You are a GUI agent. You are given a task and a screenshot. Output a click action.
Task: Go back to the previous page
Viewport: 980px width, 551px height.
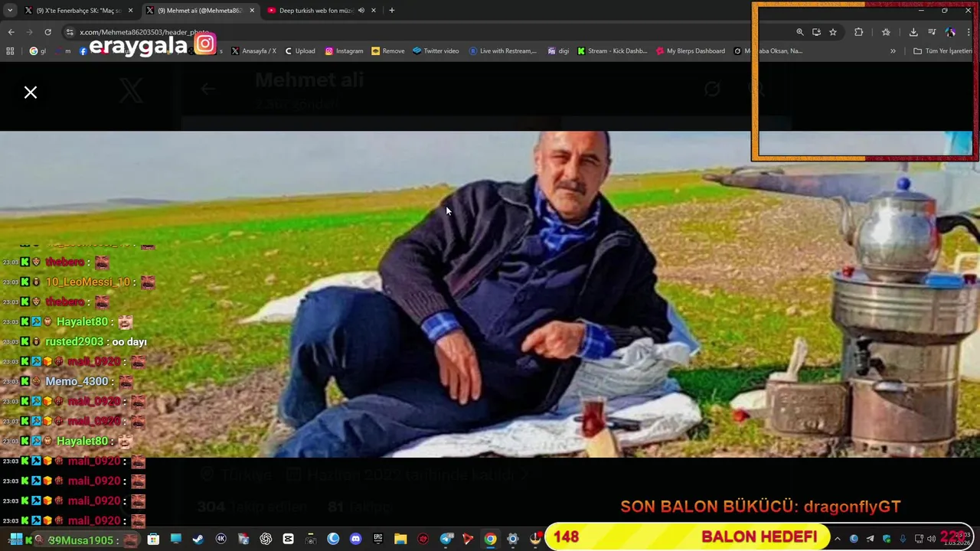[x=11, y=32]
